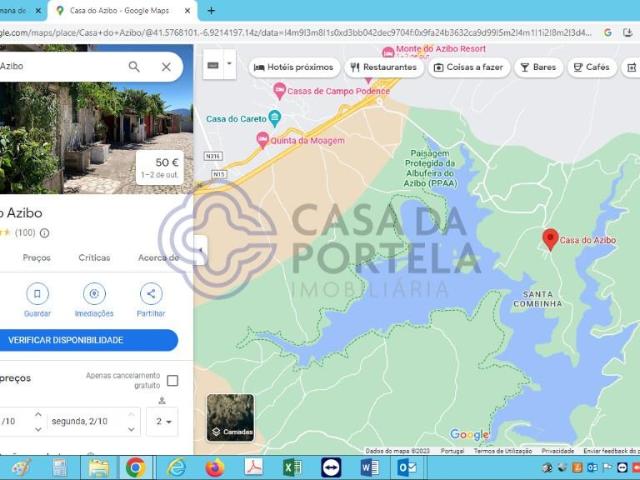Click the Privacidade link
The height and width of the screenshot is (480, 640).
(558, 451)
